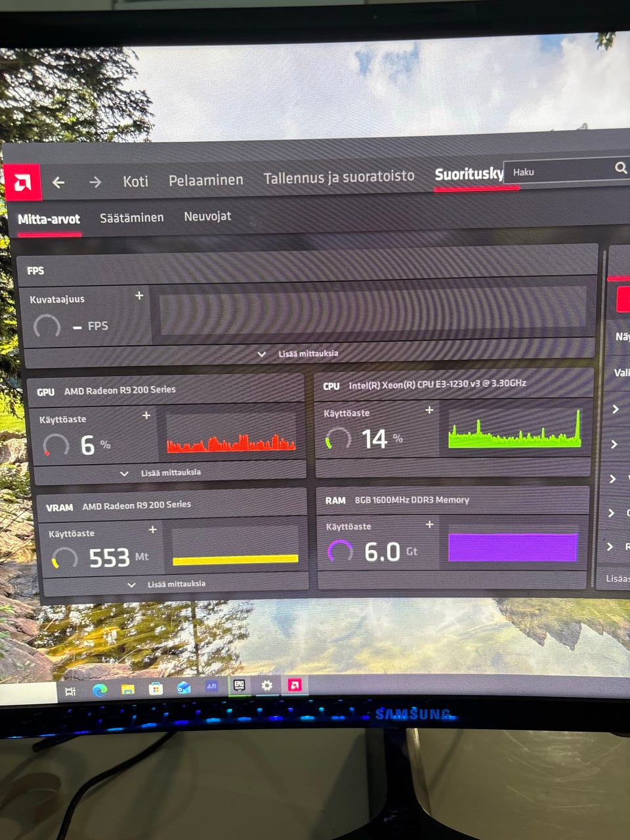
Task: Click the 8GB 1600MHz DDR3 Memory label
Action: tap(412, 500)
